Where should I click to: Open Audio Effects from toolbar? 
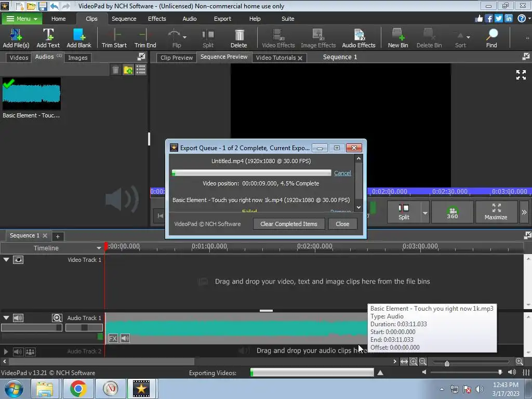[358, 38]
